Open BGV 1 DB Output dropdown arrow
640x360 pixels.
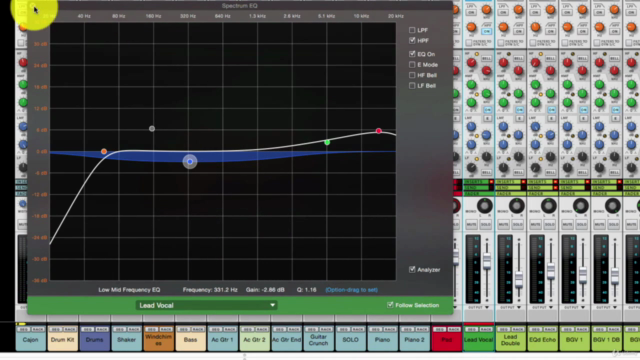tap(615, 307)
